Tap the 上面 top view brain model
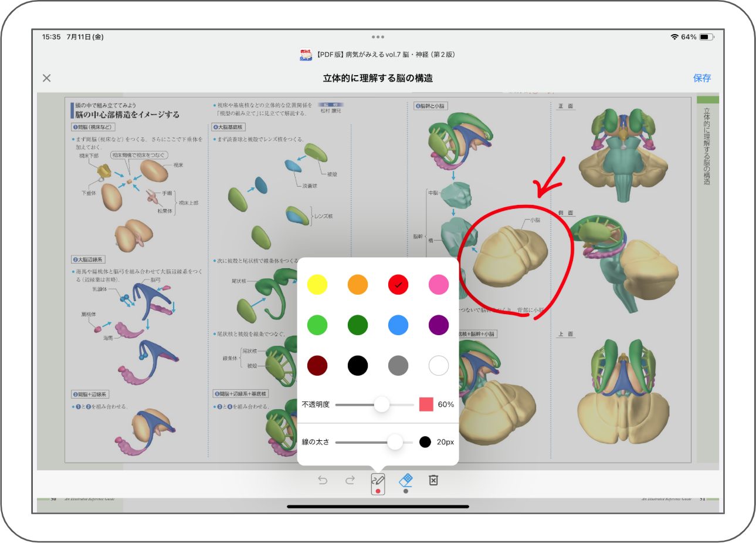 pos(623,393)
